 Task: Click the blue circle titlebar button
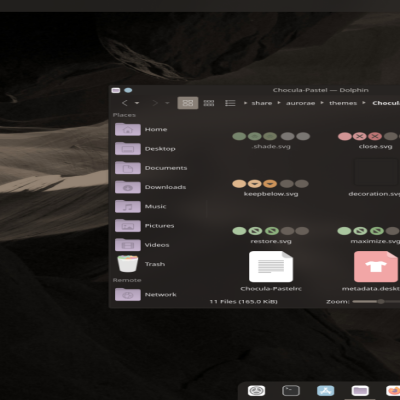point(128,90)
